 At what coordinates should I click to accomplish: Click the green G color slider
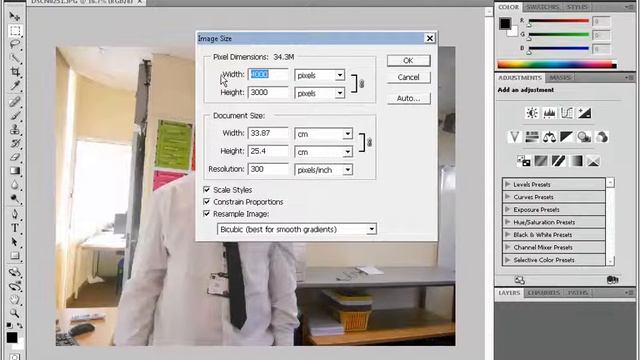coord(559,35)
